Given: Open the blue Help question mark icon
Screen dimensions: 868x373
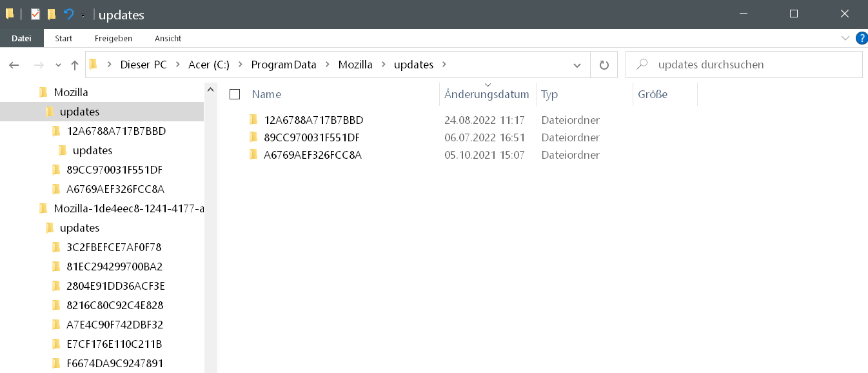Looking at the screenshot, I should [x=861, y=38].
